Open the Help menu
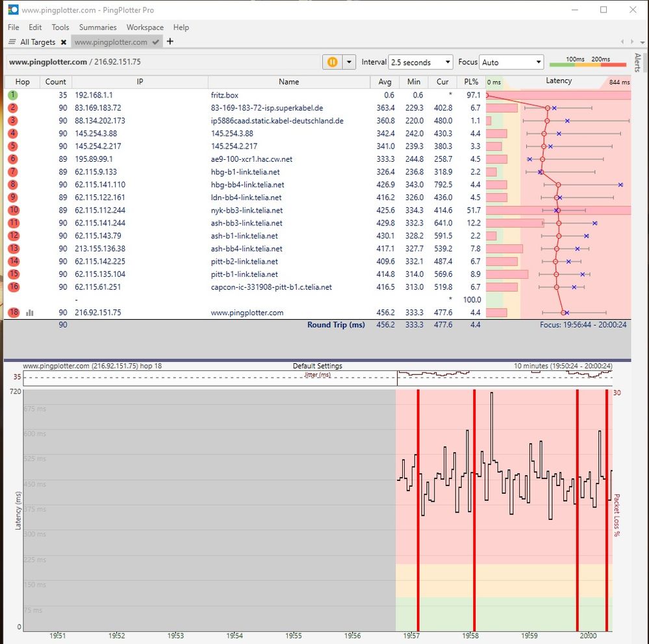This screenshot has height=644, width=649. pos(181,27)
